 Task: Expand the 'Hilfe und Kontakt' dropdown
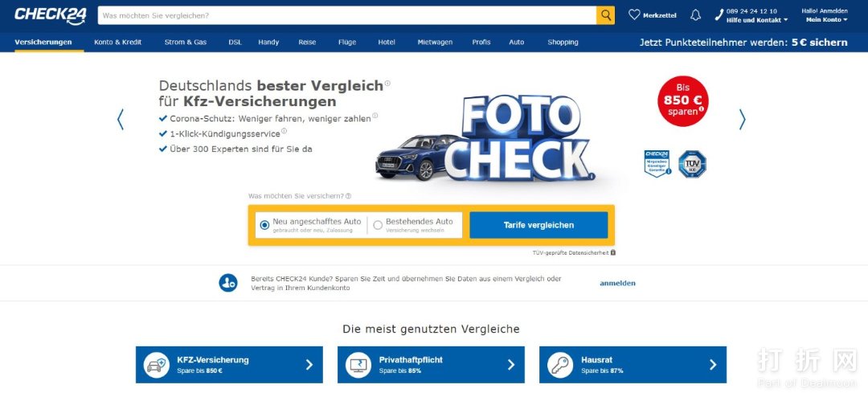pos(757,20)
